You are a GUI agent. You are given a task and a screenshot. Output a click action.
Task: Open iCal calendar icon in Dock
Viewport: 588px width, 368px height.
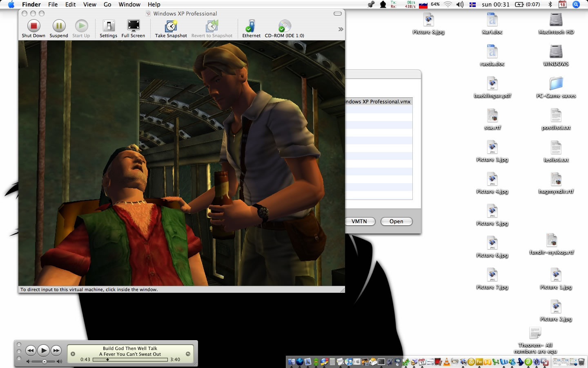click(422, 361)
